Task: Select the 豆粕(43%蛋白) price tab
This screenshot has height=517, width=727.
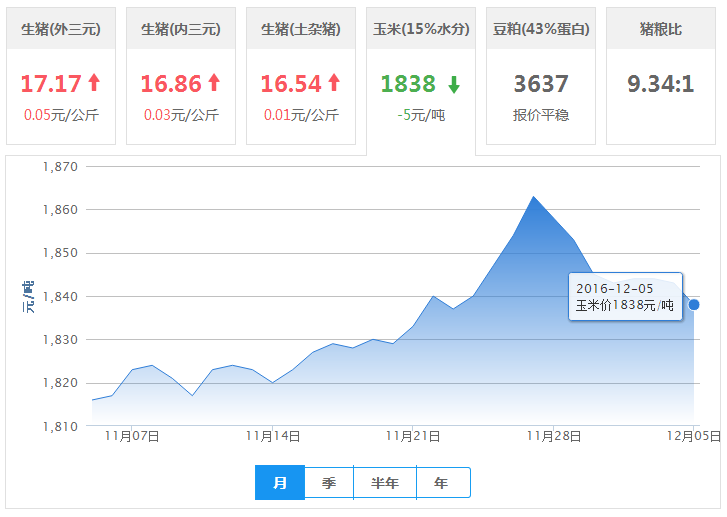Action: coord(541,76)
